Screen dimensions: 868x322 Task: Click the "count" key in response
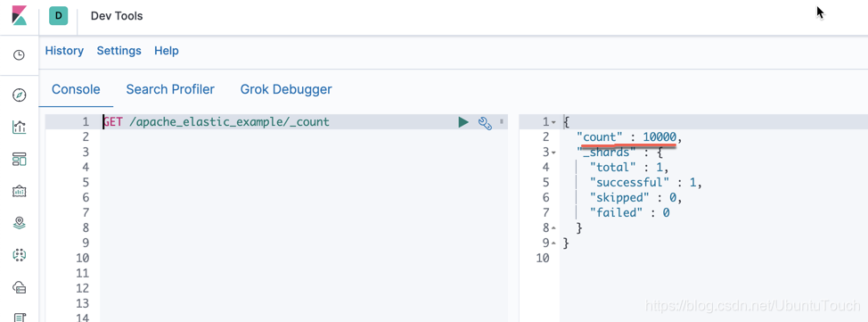click(600, 136)
